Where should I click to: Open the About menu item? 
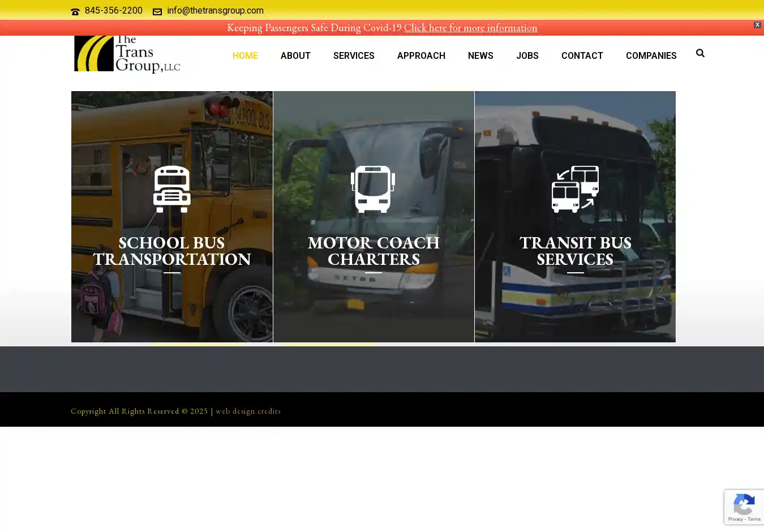(295, 55)
